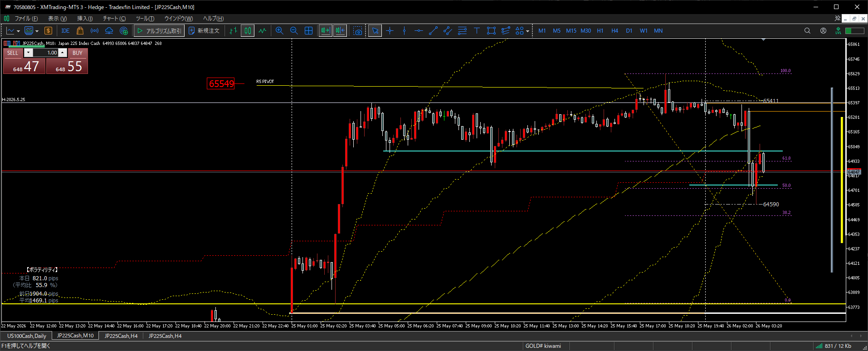868x351 pixels.
Task: Click the アルゴリズム取引 button
Action: point(159,31)
